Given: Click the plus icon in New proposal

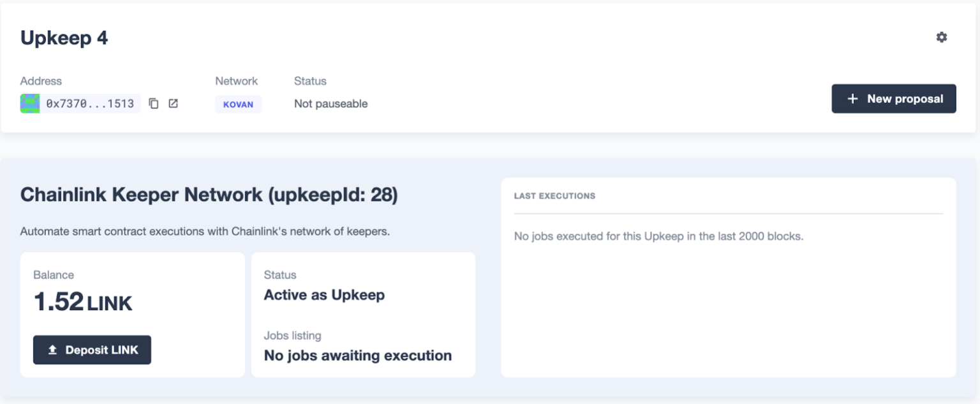Looking at the screenshot, I should coord(852,98).
